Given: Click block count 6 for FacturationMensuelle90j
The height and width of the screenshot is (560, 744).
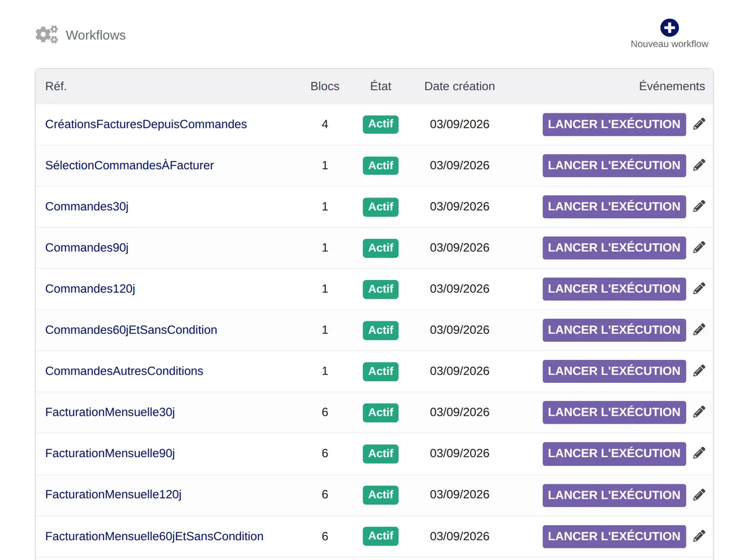Looking at the screenshot, I should 325,453.
